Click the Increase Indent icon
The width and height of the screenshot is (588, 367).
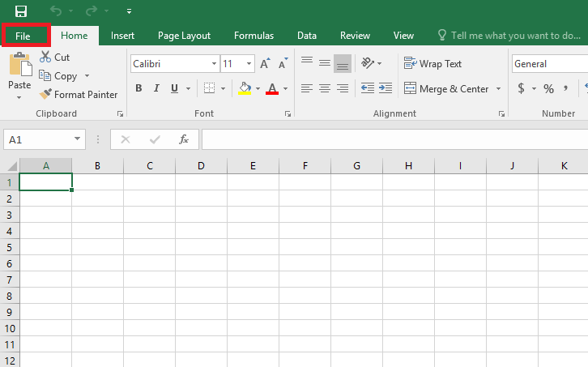tap(386, 88)
